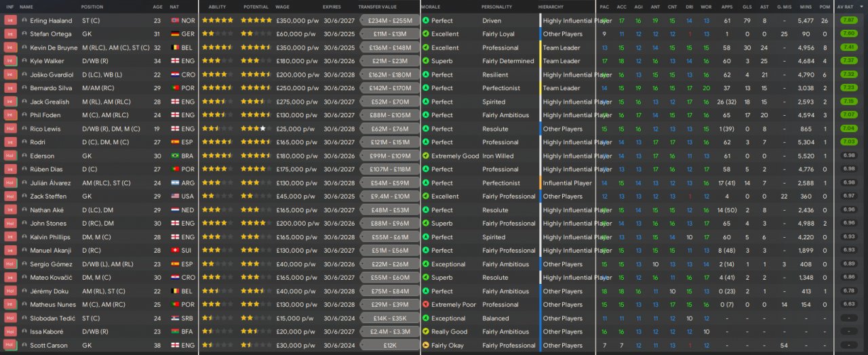Sort by the GLS column header
Screen dimensions: 868x355
click(747, 6)
